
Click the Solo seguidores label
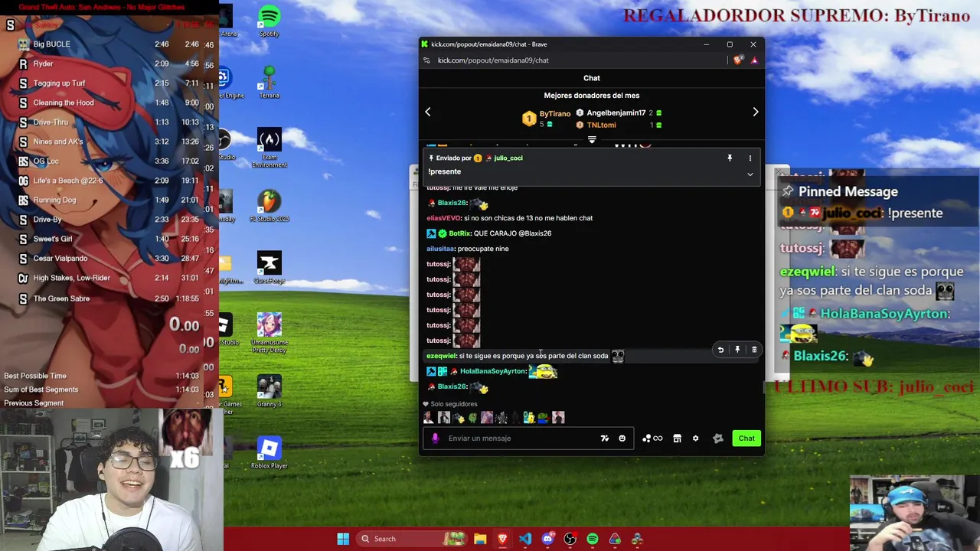click(x=453, y=404)
